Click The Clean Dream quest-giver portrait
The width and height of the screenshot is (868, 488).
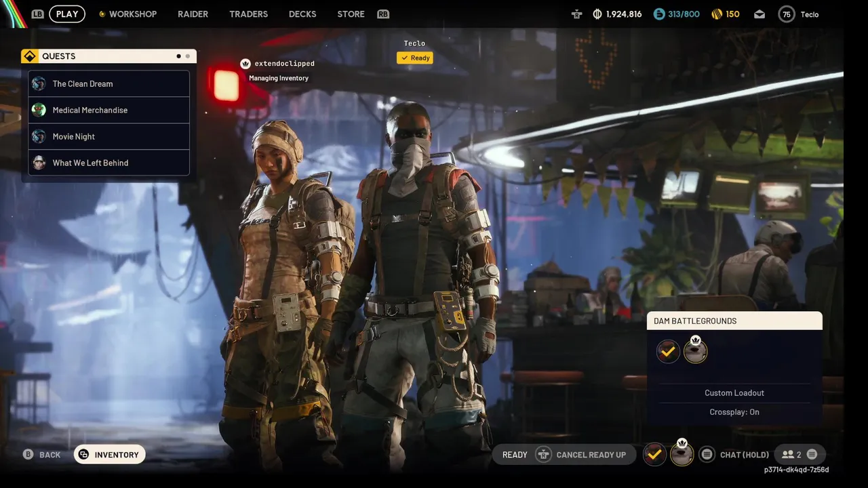[x=39, y=83]
